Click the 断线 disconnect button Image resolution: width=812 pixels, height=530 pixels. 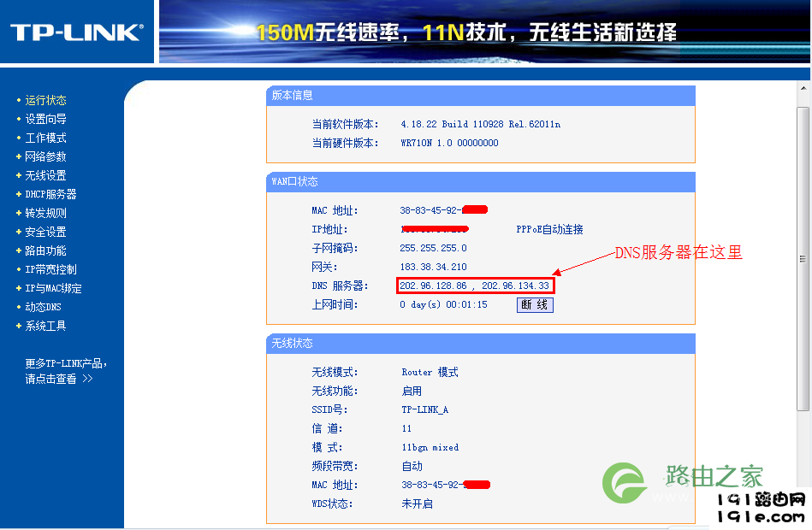tap(535, 305)
